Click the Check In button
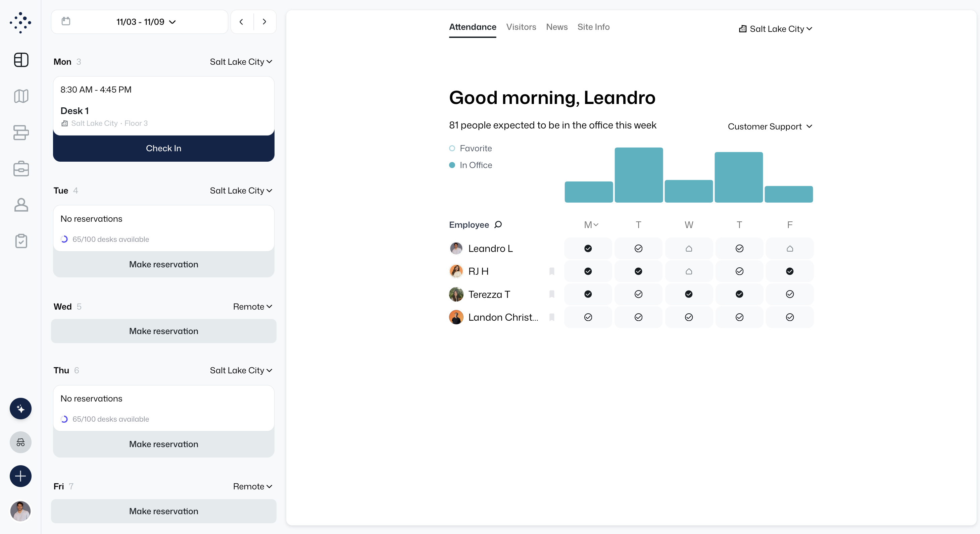This screenshot has width=980, height=534. [163, 148]
